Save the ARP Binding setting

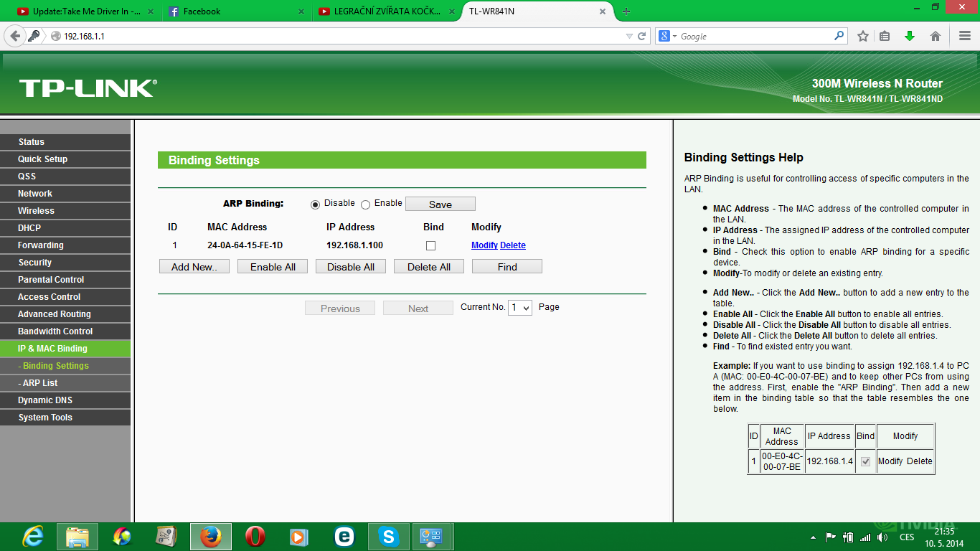click(x=440, y=204)
